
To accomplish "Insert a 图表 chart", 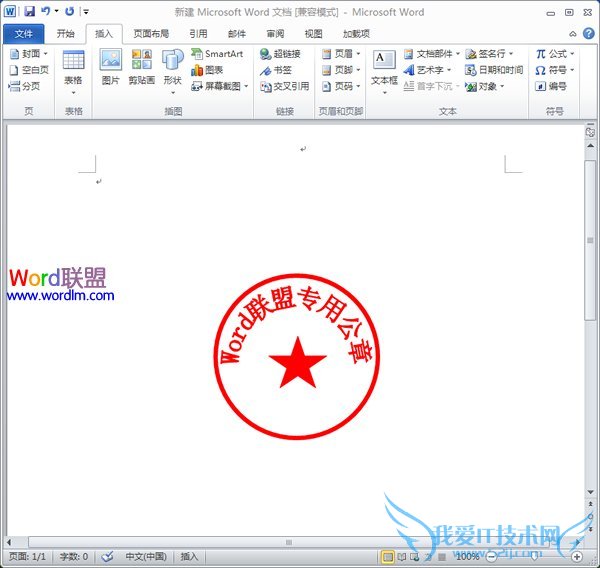I will point(207,70).
